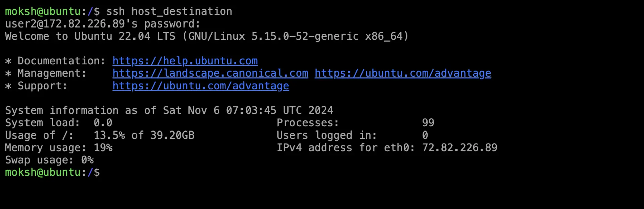
Task: Click the Users logged in value
Action: 425,135
